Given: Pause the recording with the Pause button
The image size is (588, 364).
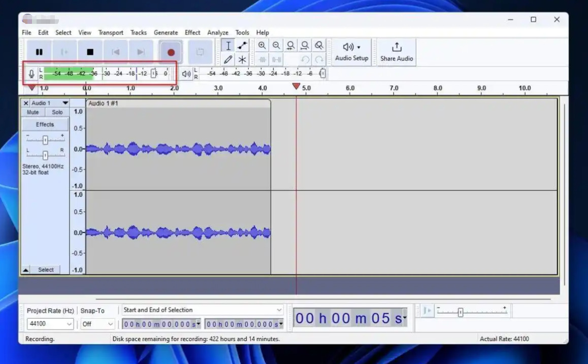Looking at the screenshot, I should (39, 52).
